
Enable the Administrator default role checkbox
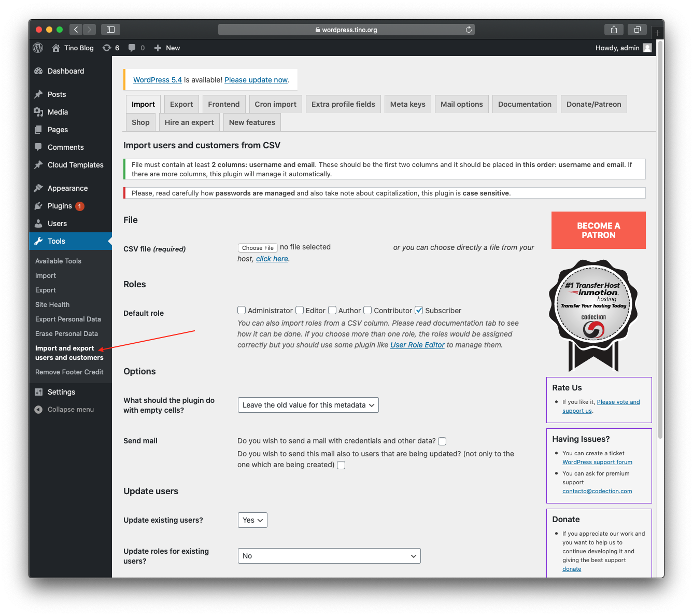tap(242, 310)
